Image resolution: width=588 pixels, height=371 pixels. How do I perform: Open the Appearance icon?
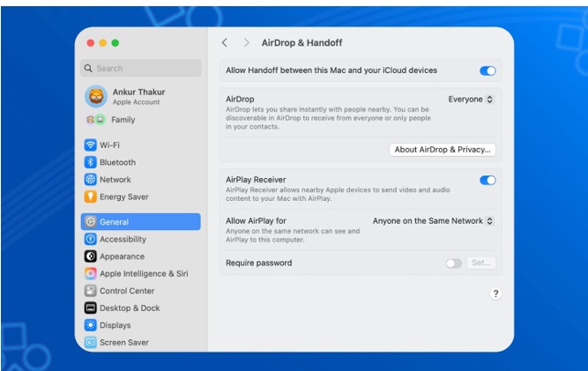tap(90, 256)
